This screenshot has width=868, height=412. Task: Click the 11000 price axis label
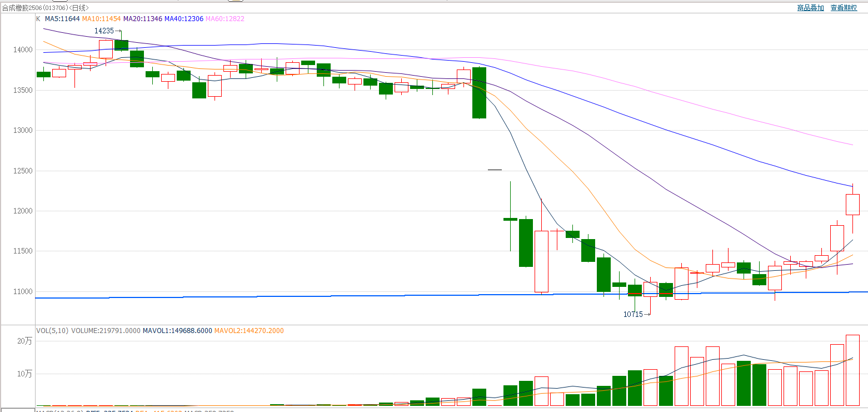(24, 292)
